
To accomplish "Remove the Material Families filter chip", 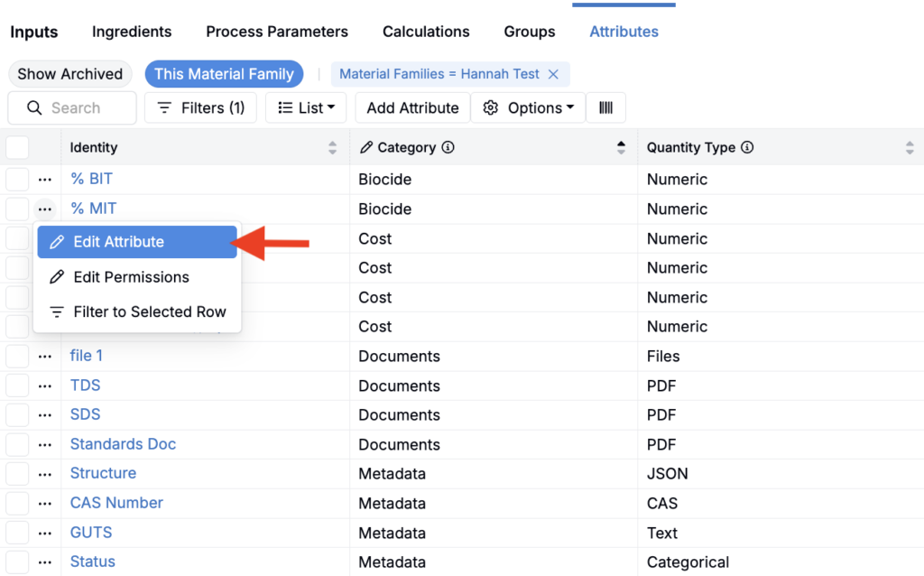I will tap(553, 74).
